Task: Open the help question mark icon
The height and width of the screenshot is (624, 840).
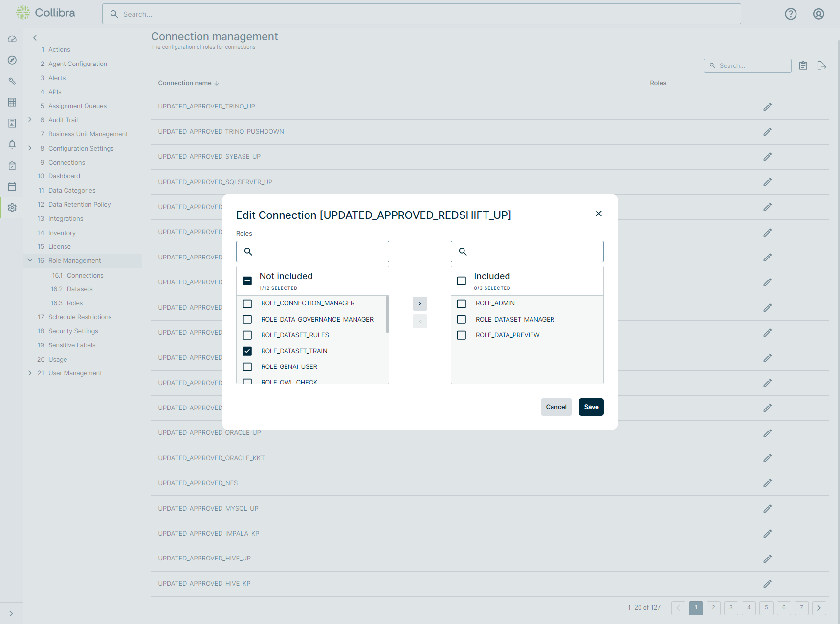Action: (791, 14)
